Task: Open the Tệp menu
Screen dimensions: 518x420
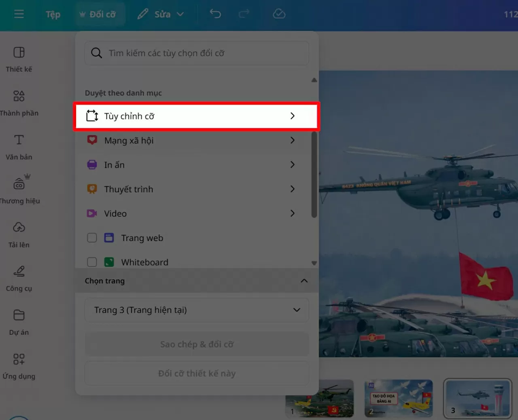Action: tap(53, 14)
